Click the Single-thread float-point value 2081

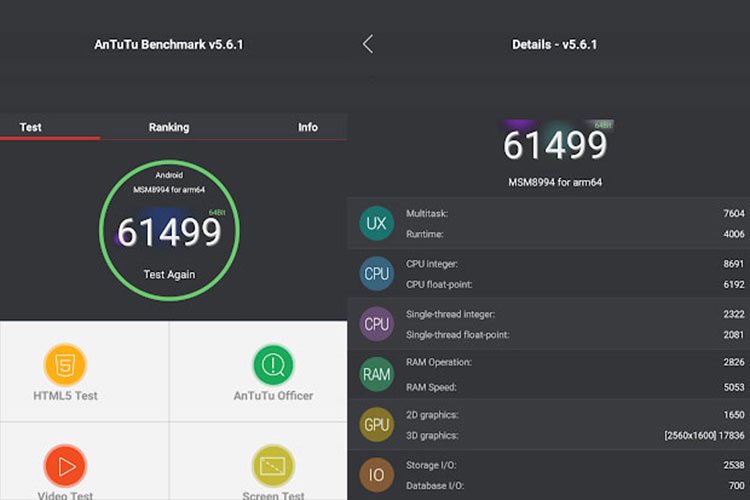tap(734, 335)
